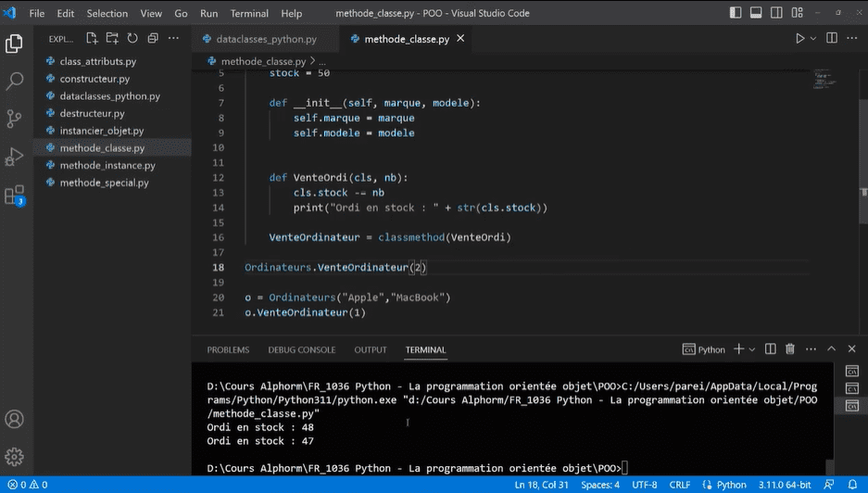
Task: Open the Run and Debug view
Action: (x=15, y=157)
